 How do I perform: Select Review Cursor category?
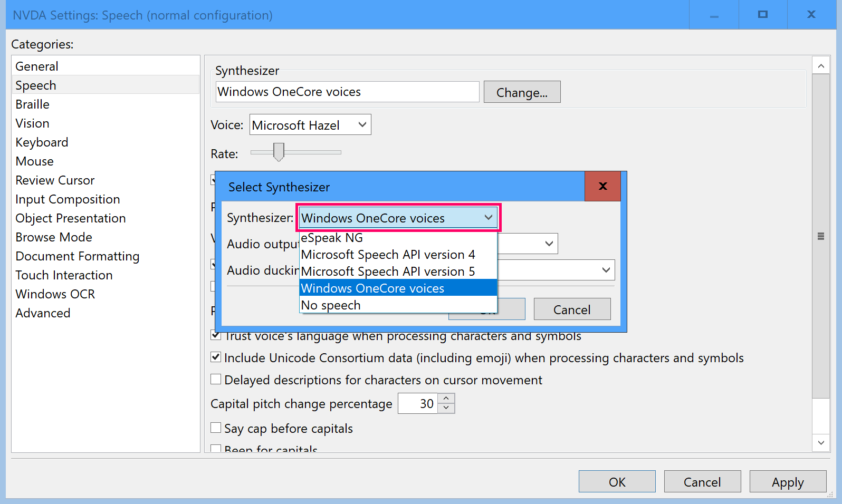[106, 180]
